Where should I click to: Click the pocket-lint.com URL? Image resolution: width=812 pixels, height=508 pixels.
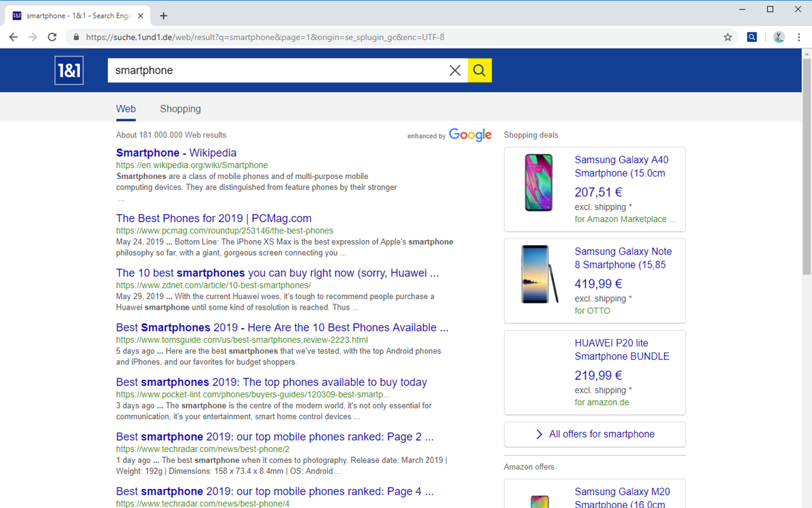coord(252,394)
